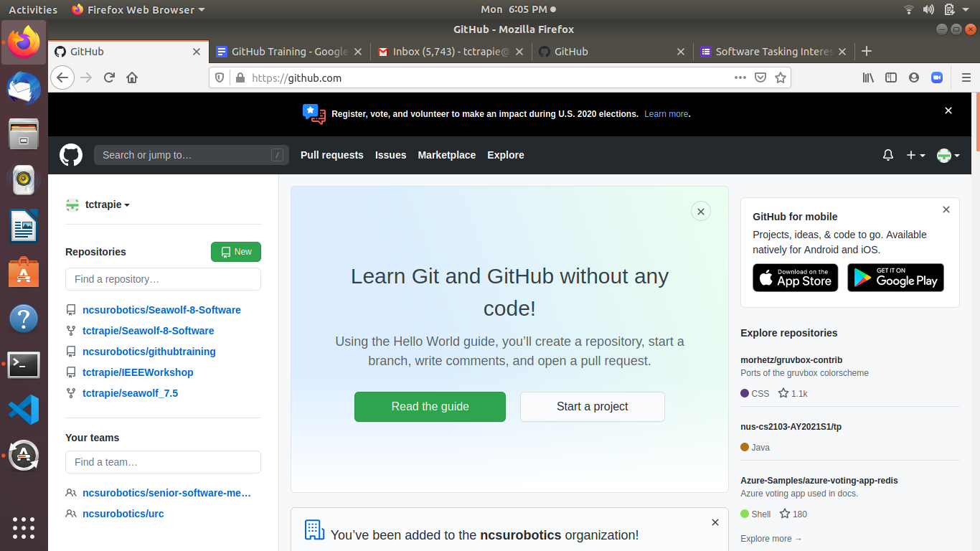Focus the Find a team field
This screenshot has width=980, height=551.
(163, 462)
